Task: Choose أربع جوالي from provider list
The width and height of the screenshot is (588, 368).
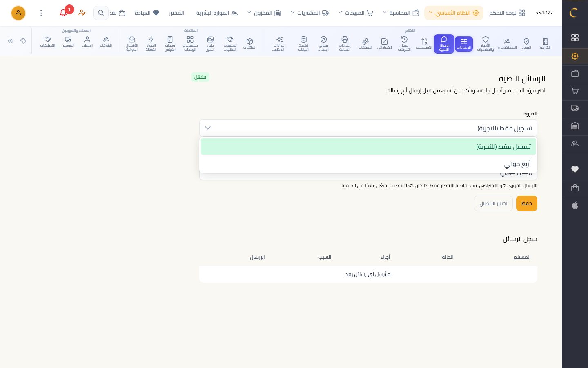Action: pos(368,164)
